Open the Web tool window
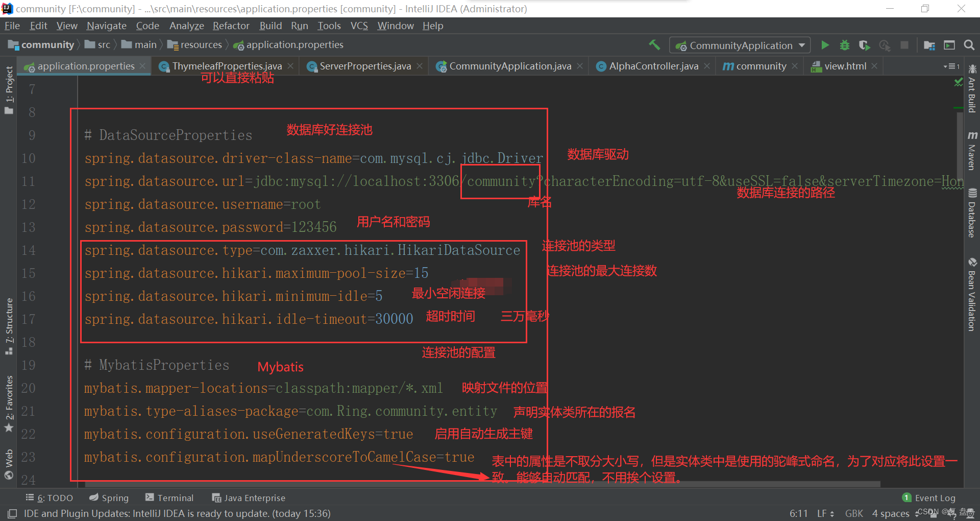 pyautogui.click(x=9, y=464)
